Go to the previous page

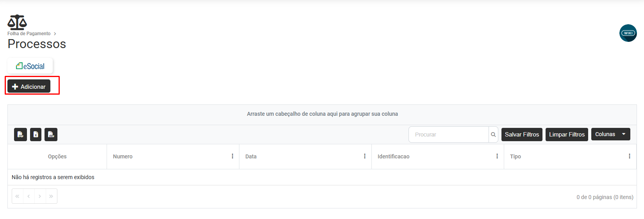point(29,196)
